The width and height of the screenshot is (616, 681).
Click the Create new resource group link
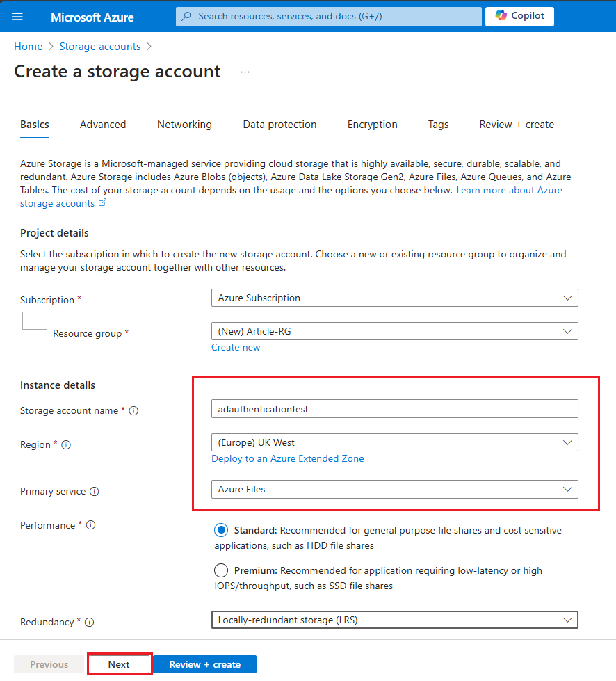coord(235,347)
